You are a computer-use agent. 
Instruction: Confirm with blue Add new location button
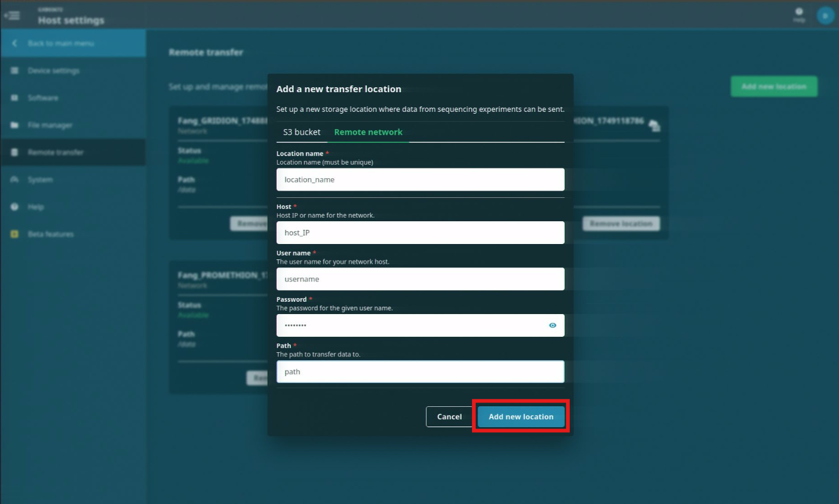pos(521,417)
